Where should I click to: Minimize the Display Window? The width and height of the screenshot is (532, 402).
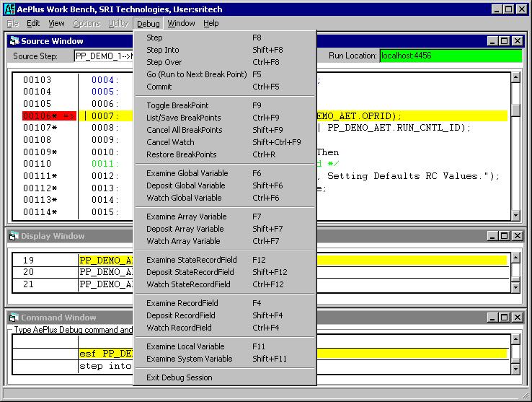[492, 236]
